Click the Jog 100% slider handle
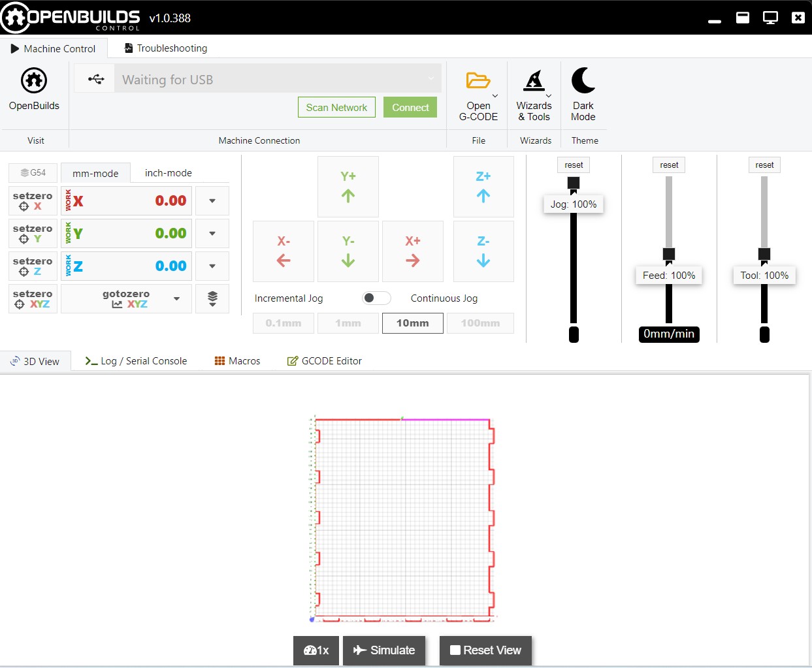Image resolution: width=812 pixels, height=668 pixels. point(574,183)
